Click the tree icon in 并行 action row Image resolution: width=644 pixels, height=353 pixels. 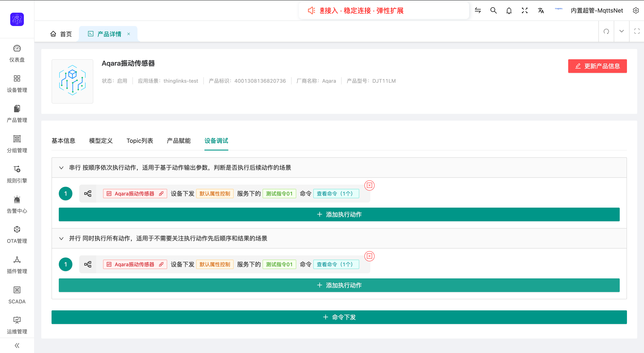88,264
